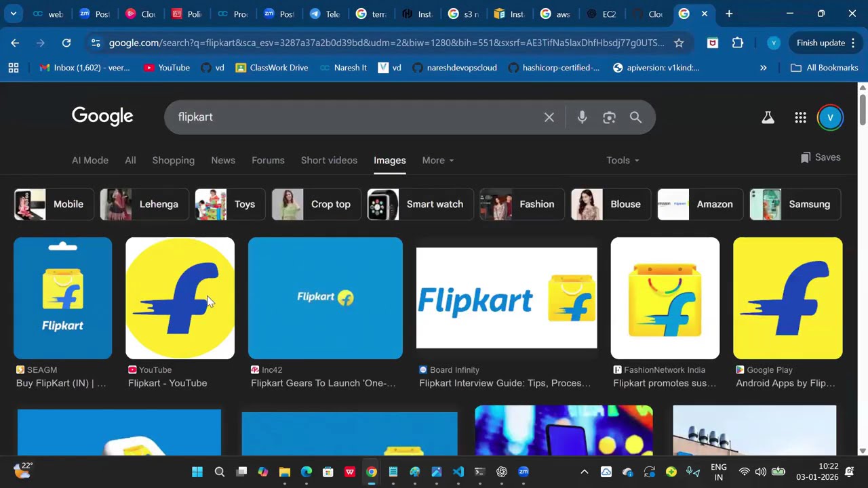Open Microsoft Store from the taskbar
The width and height of the screenshot is (868, 488).
(x=328, y=472)
